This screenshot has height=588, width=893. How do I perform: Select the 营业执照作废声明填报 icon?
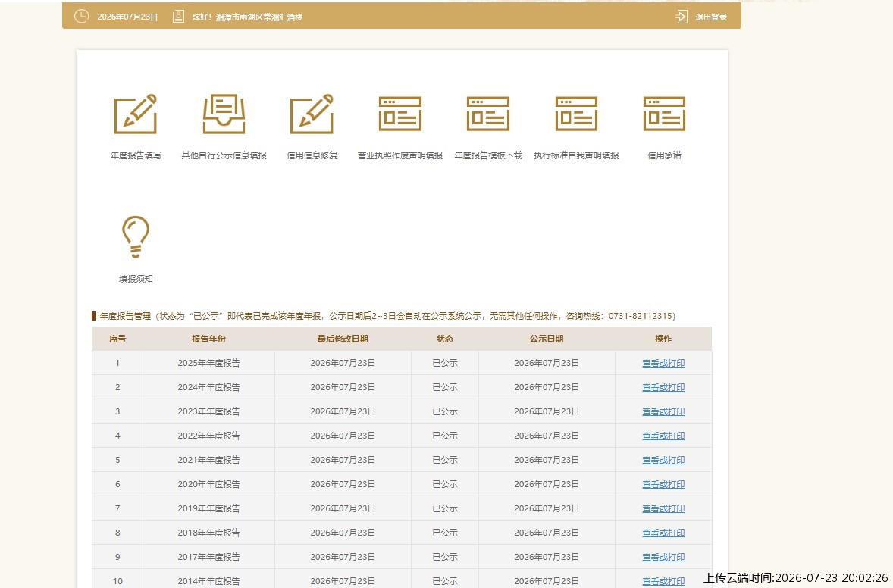coord(399,114)
